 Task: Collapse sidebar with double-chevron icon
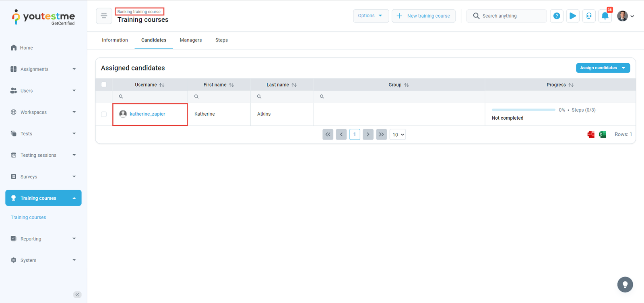click(x=77, y=295)
